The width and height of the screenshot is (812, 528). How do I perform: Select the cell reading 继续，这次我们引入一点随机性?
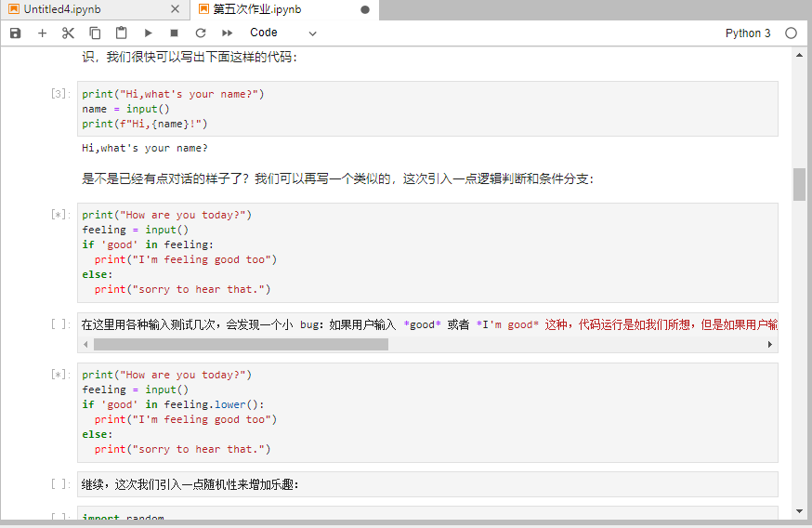click(427, 484)
